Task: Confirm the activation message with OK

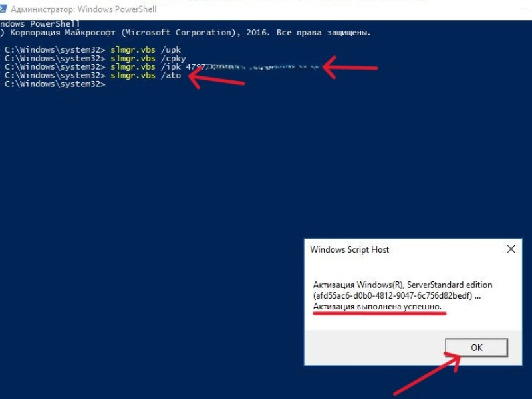Action: (476, 348)
